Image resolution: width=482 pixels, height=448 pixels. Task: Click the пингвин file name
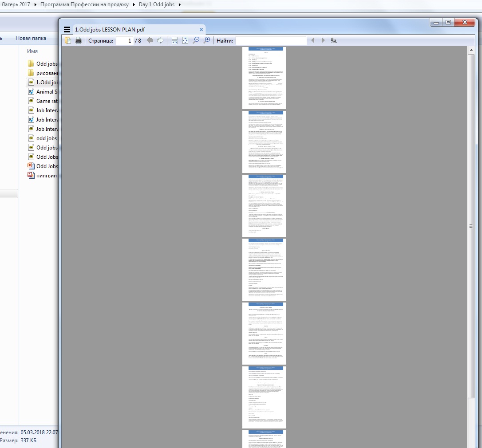[x=47, y=176]
